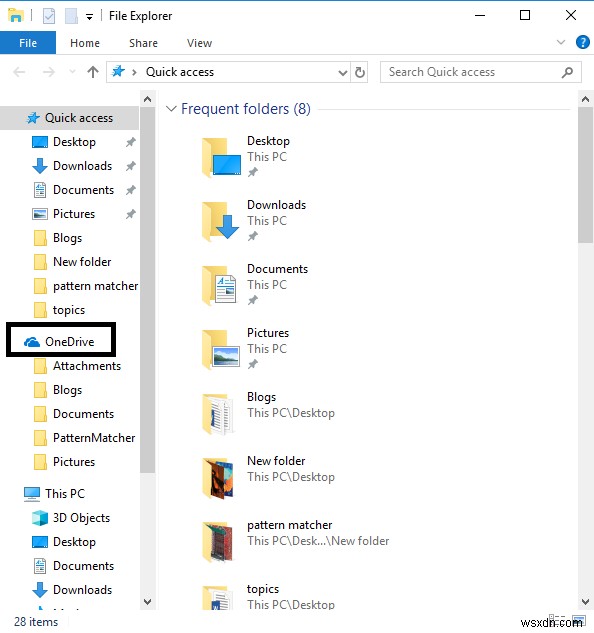Maximize the File Explorer window
Viewport: 594px width, 633px height.
pos(525,15)
